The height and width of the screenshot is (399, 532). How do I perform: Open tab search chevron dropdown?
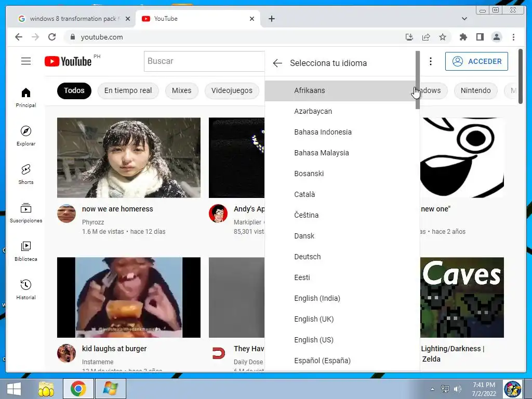(464, 19)
